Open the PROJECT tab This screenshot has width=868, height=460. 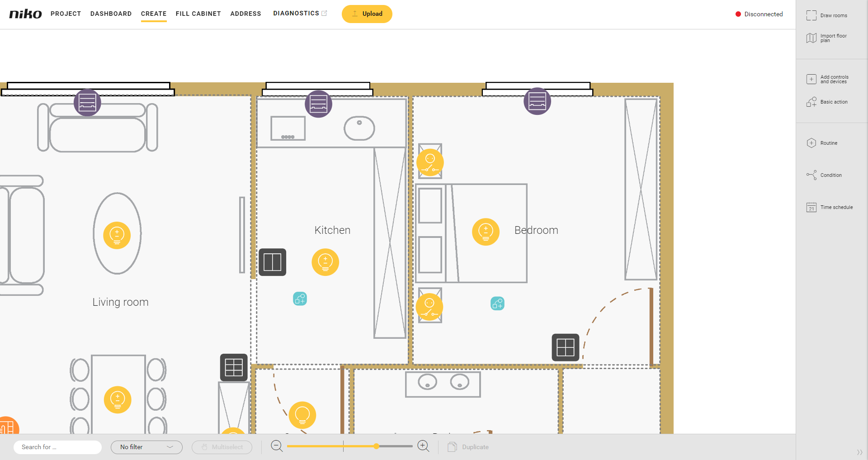66,14
